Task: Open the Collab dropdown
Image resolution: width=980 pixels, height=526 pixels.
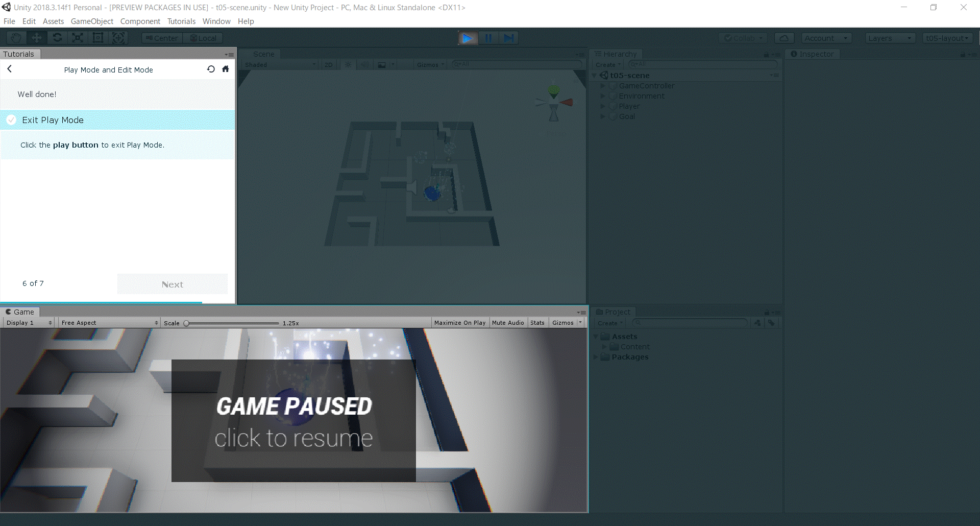Action: coord(743,38)
